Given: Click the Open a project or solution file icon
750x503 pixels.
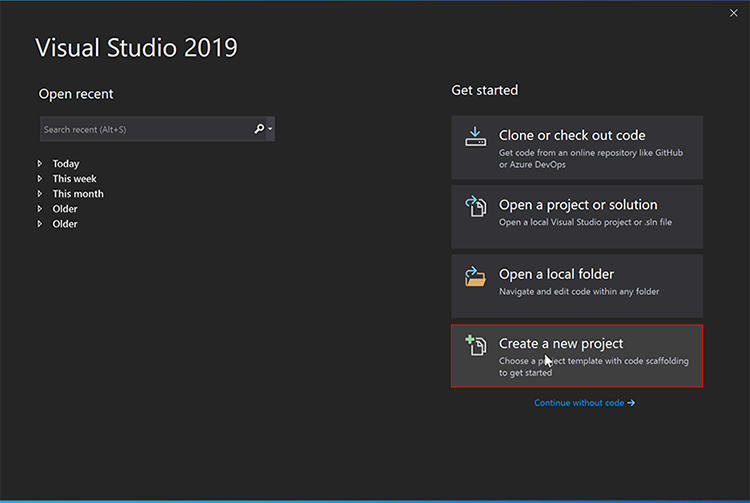Looking at the screenshot, I should click(x=475, y=206).
